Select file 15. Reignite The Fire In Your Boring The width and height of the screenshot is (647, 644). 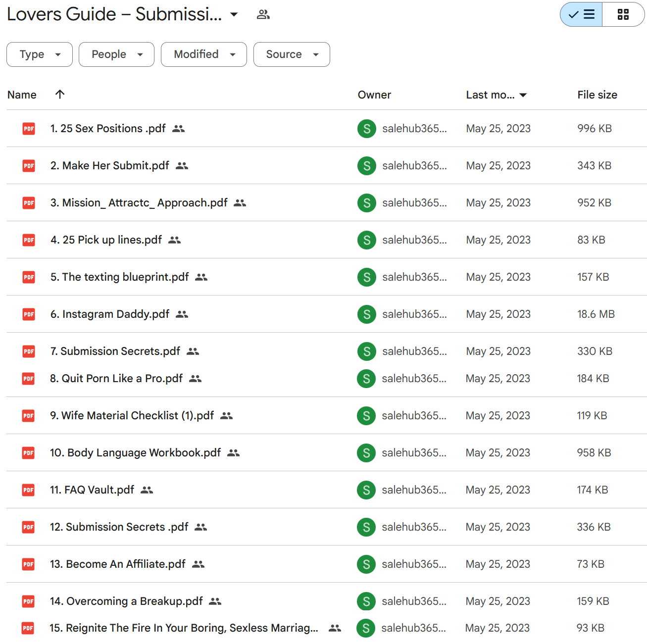point(326,628)
